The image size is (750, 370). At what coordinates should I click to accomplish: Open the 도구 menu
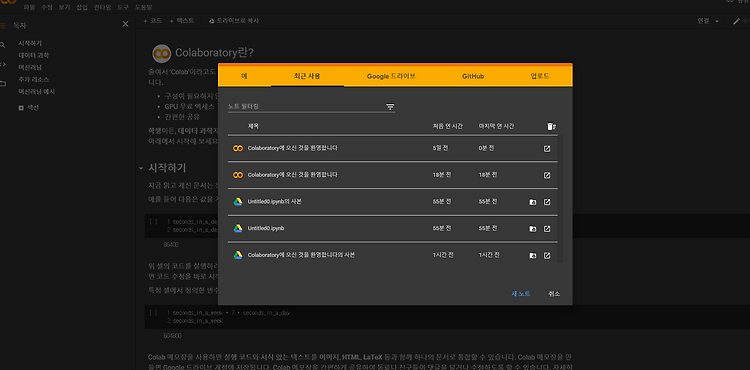click(x=123, y=8)
